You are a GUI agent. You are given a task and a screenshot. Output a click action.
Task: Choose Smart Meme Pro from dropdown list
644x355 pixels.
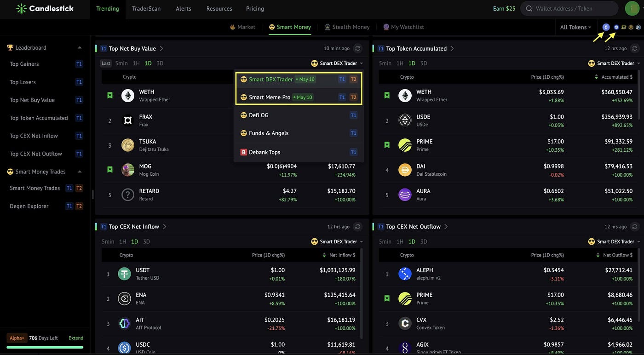point(299,97)
